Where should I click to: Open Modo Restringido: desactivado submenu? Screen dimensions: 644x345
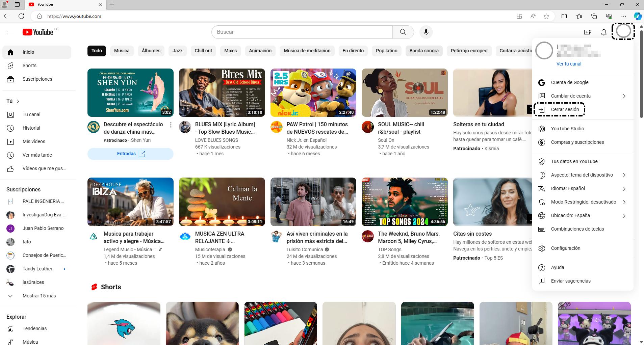click(583, 202)
